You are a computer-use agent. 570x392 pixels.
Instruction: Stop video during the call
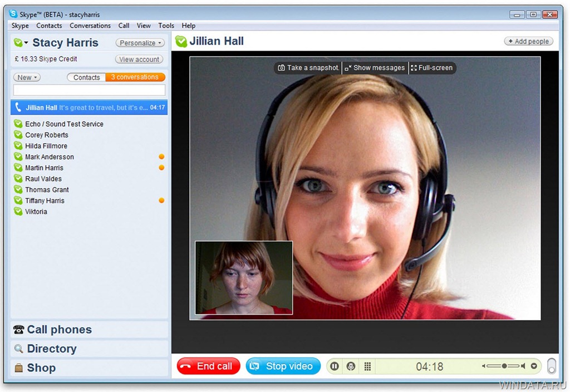pos(283,366)
